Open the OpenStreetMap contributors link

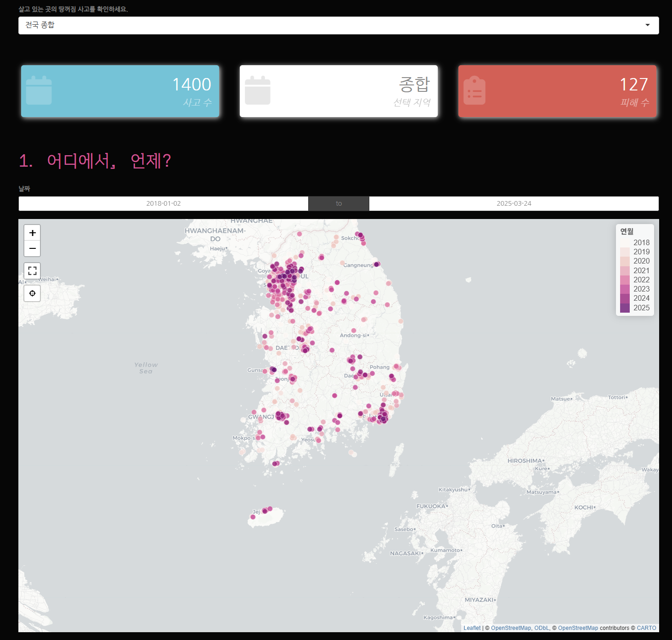[578, 628]
